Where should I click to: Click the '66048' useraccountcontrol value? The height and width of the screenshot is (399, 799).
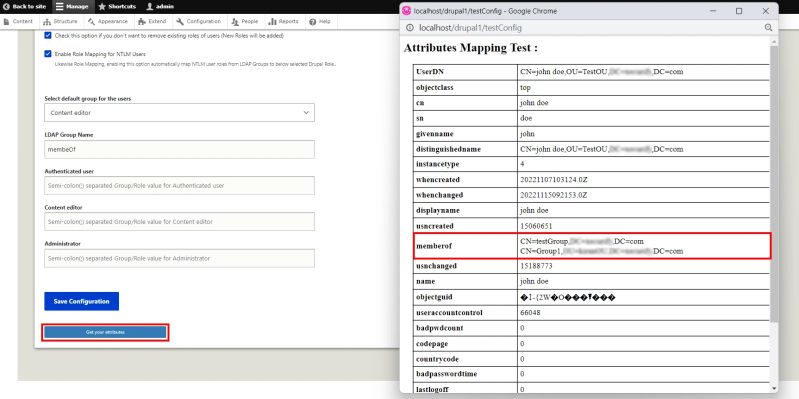point(530,312)
